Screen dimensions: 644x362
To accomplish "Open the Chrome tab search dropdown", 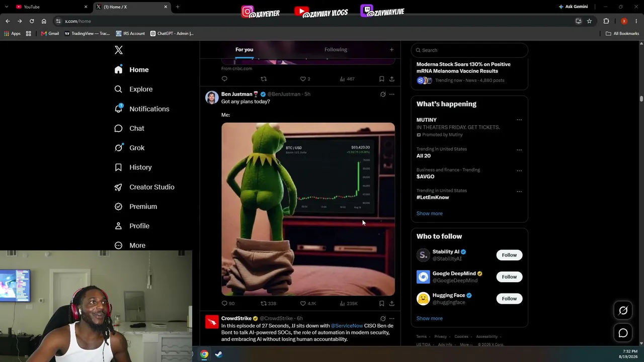I will (7, 7).
